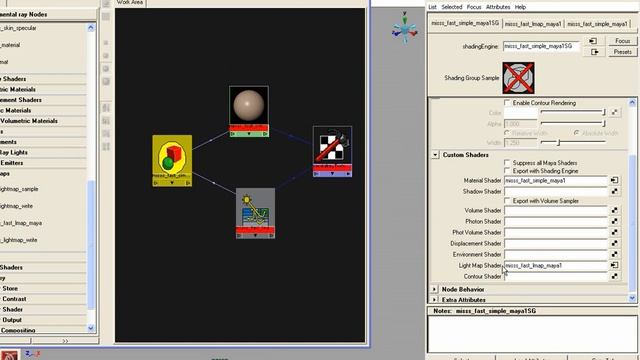Image resolution: width=640 pixels, height=360 pixels.
Task: Open the List menu
Action: [432, 7]
